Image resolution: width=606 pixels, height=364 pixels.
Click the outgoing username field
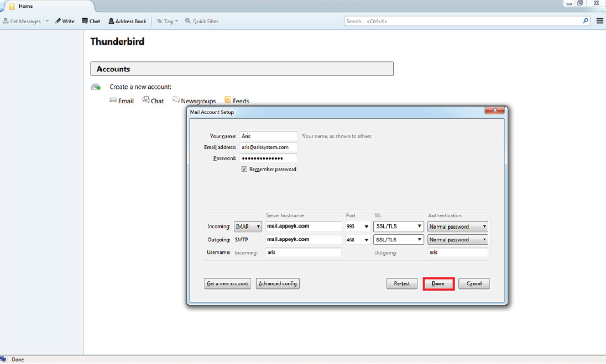point(458,252)
